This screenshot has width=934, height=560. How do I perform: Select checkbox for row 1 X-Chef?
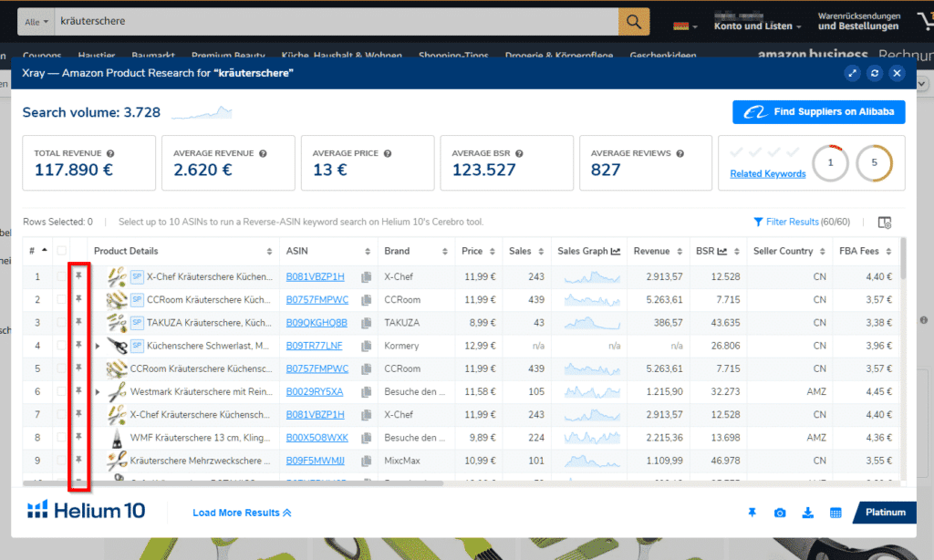tap(61, 276)
